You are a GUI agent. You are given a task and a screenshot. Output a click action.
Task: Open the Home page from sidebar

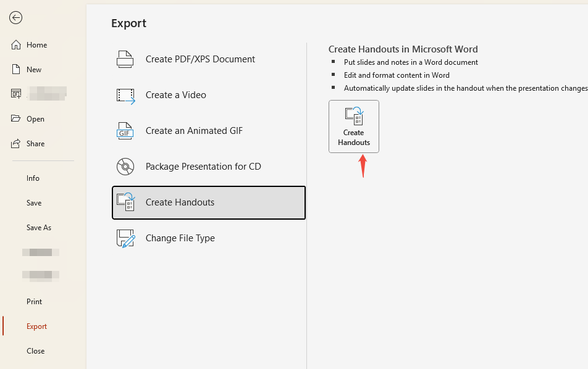coord(36,45)
